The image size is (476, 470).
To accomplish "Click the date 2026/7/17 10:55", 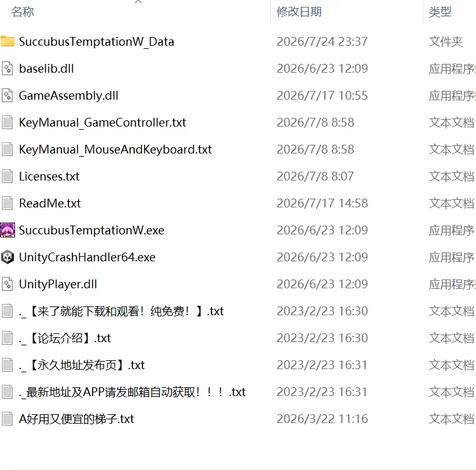I will [x=322, y=96].
